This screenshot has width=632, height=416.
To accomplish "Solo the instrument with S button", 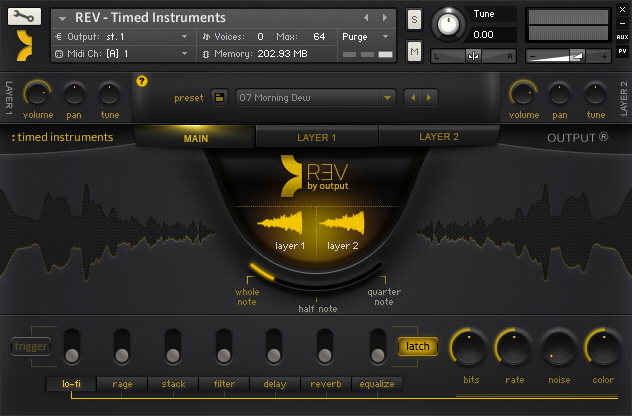I will pyautogui.click(x=414, y=19).
